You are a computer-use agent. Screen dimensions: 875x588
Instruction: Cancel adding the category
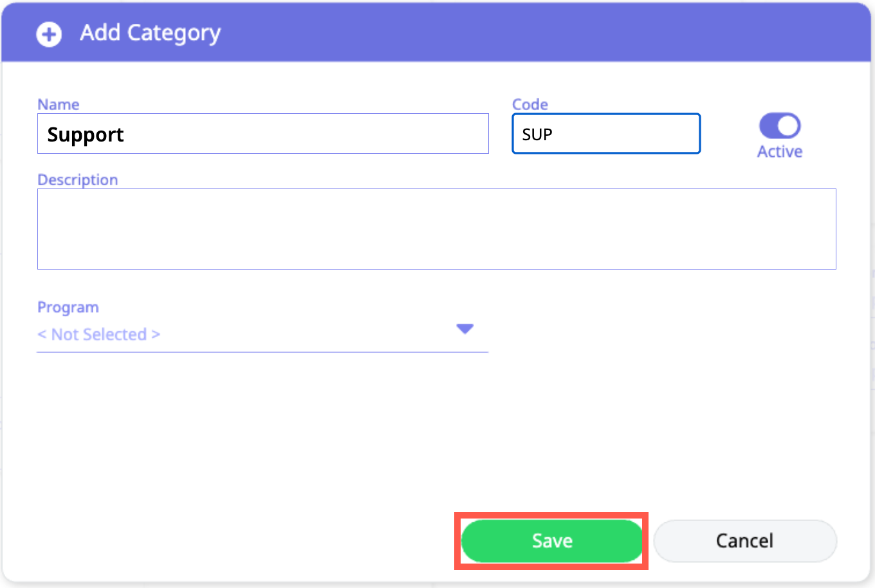pos(745,541)
